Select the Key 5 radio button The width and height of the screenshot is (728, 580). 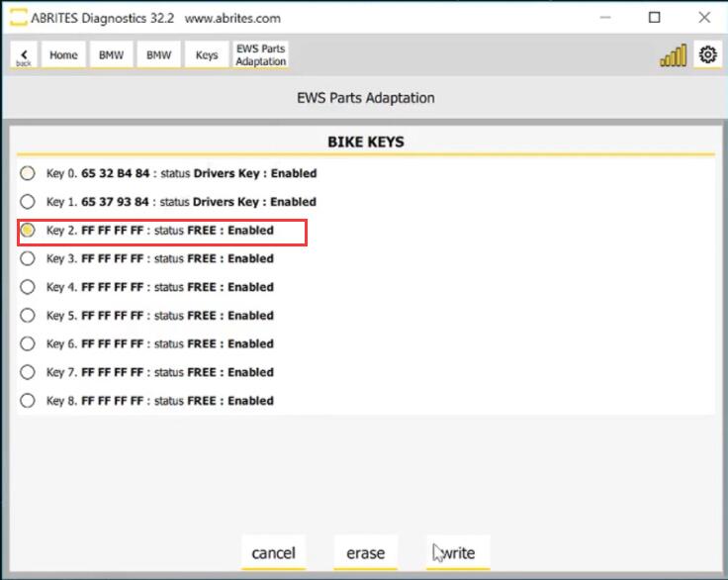pyautogui.click(x=28, y=316)
